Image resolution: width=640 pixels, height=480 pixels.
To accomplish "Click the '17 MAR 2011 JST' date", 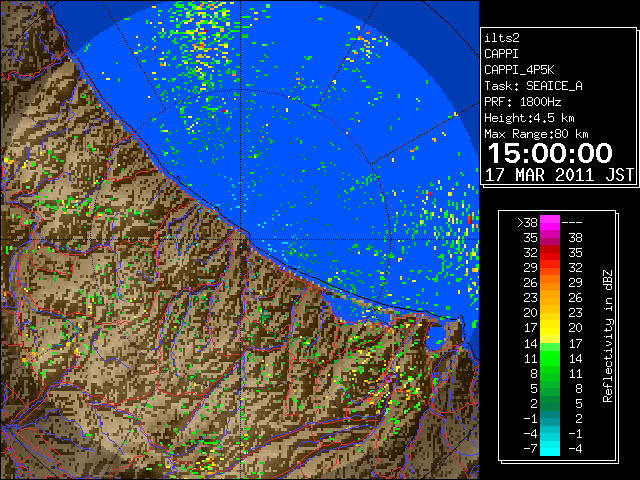I will click(x=559, y=175).
